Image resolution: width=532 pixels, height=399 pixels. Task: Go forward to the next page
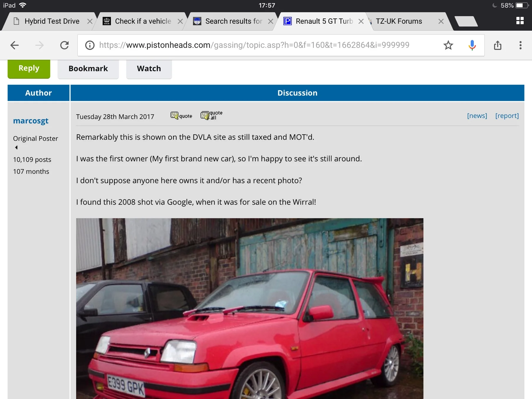tap(39, 45)
